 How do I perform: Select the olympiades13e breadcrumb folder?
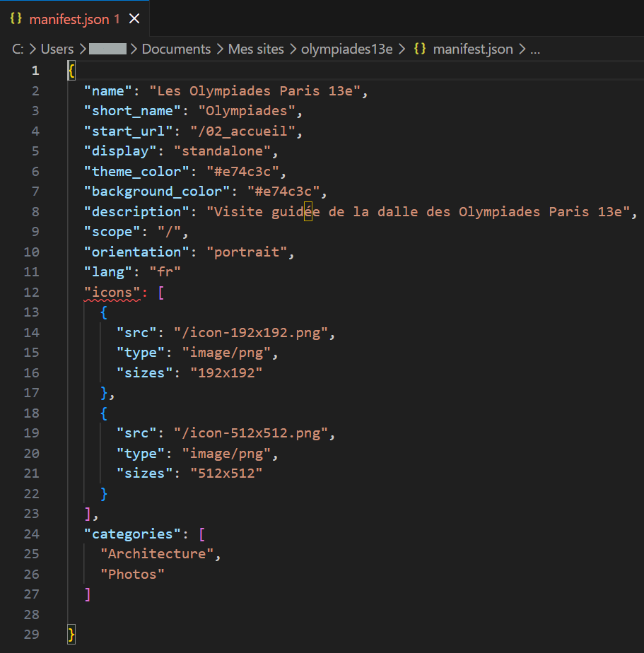pos(346,49)
